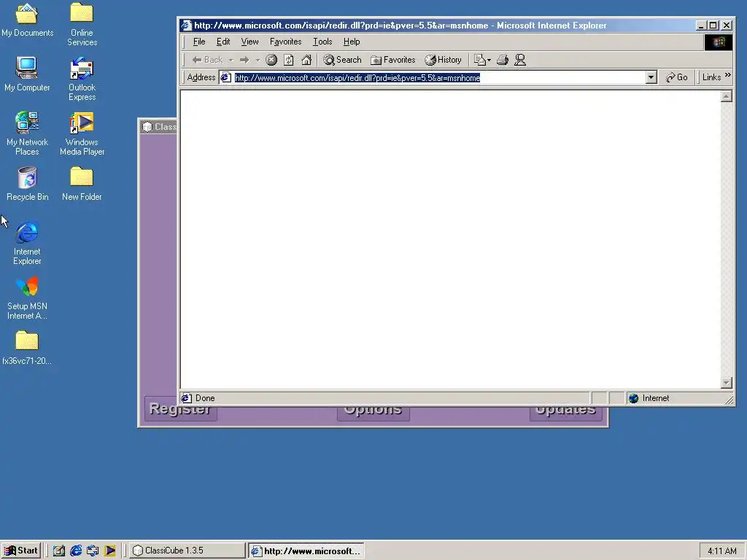Click the Internet zone globe in status bar
The width and height of the screenshot is (747, 560).
coord(633,399)
